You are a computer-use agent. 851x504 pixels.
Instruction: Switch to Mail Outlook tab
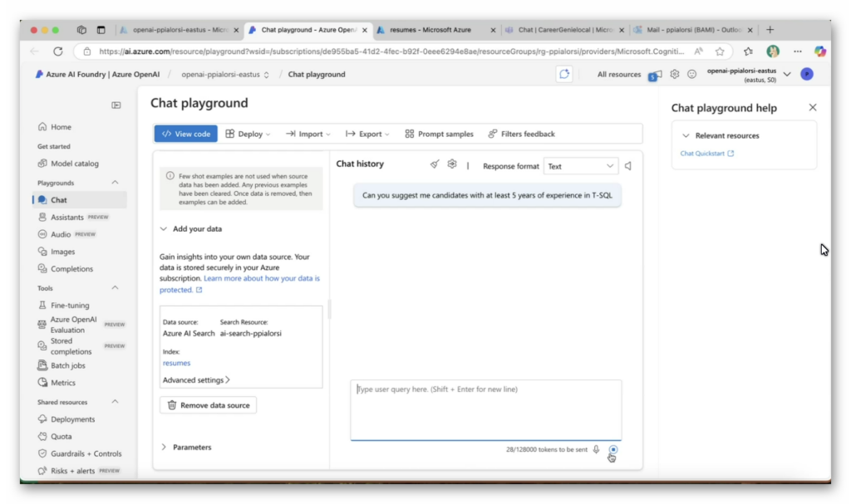coord(693,30)
